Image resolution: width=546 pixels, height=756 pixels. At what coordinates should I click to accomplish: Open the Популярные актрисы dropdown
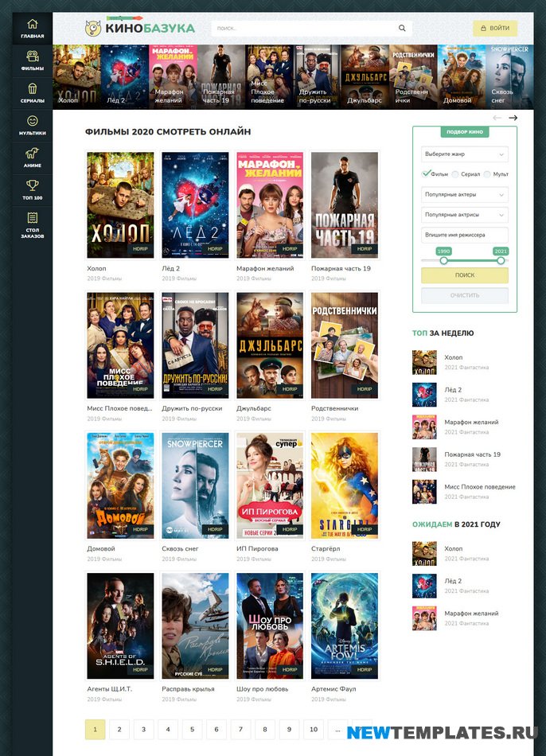point(464,215)
